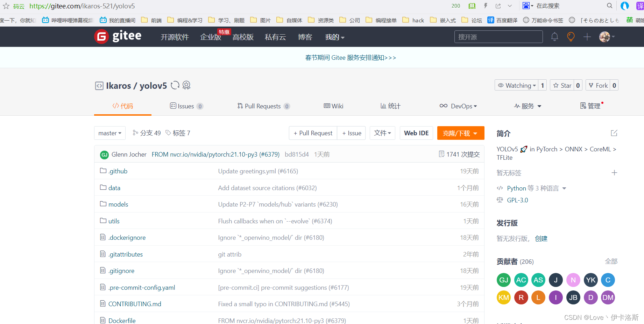Image resolution: width=644 pixels, height=324 pixels.
Task: Click the orange lightbulb icon
Action: (571, 37)
